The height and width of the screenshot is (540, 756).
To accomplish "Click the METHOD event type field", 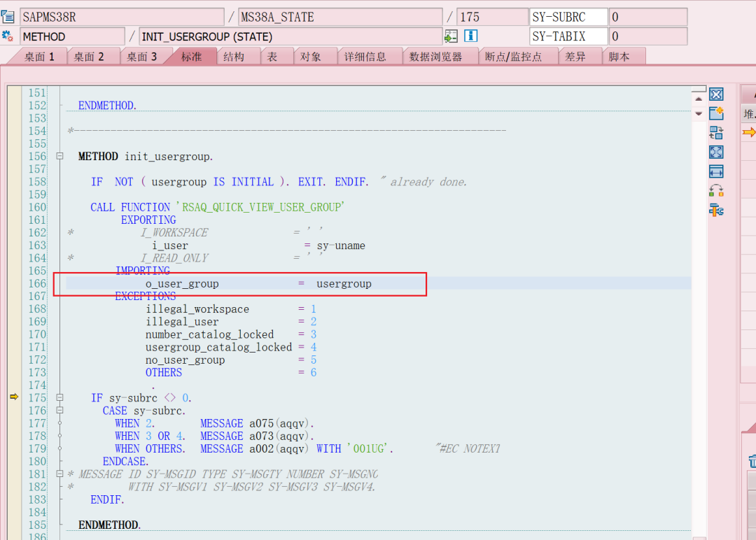I will click(72, 36).
